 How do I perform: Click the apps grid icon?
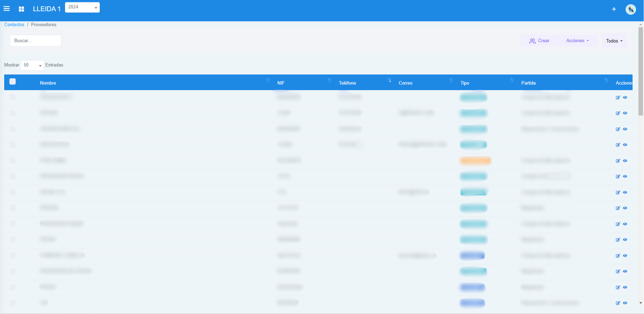(x=21, y=9)
